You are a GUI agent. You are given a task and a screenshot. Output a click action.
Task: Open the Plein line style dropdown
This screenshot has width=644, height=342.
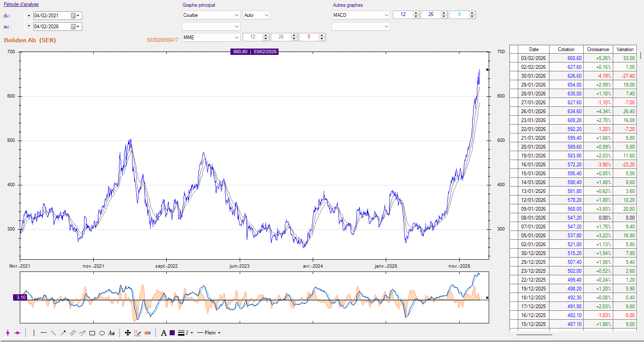click(209, 333)
